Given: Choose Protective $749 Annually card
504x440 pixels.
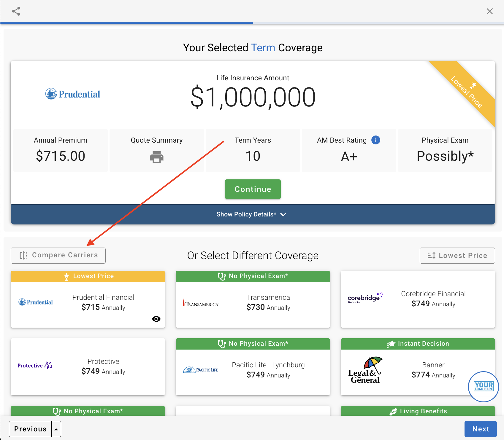Looking at the screenshot, I should click(88, 367).
